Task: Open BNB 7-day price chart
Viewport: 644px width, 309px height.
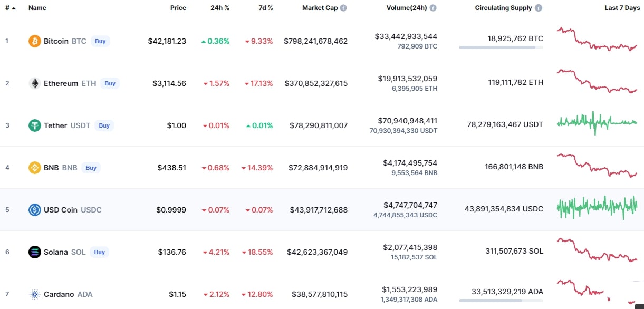Action: [597, 166]
